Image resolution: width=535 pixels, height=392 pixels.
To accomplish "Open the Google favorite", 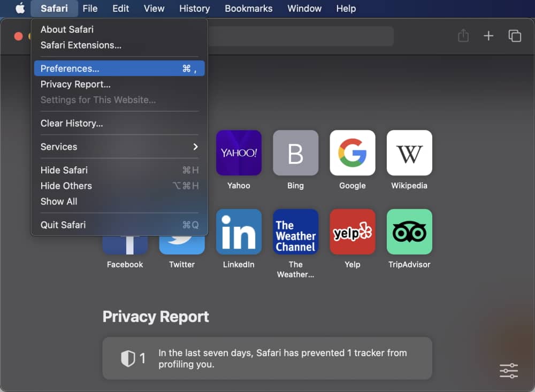I will [352, 153].
